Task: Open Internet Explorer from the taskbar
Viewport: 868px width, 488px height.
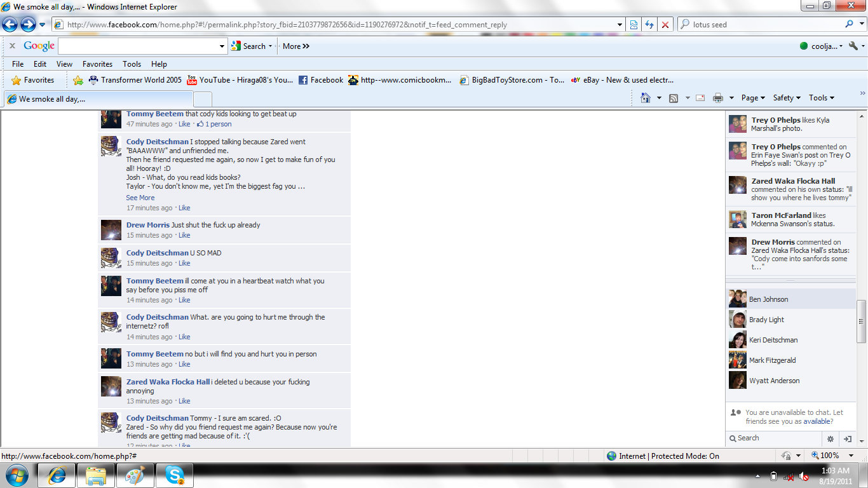Action: pos(57,475)
